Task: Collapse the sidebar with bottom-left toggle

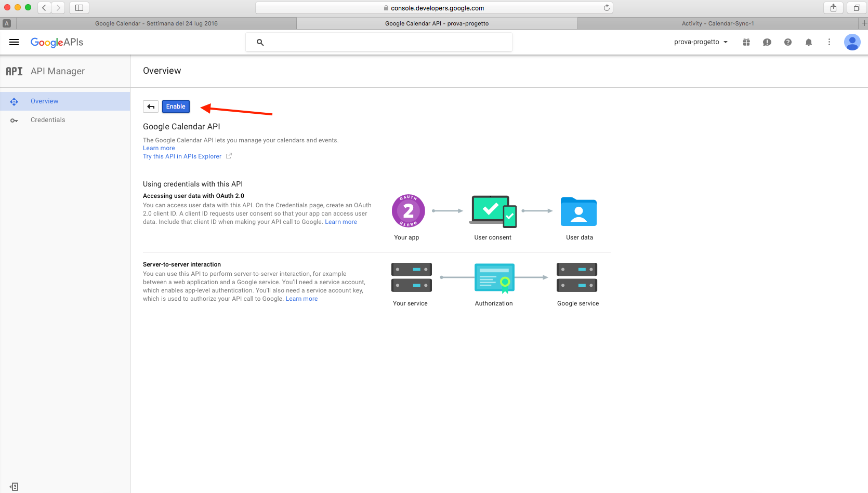Action: click(14, 487)
